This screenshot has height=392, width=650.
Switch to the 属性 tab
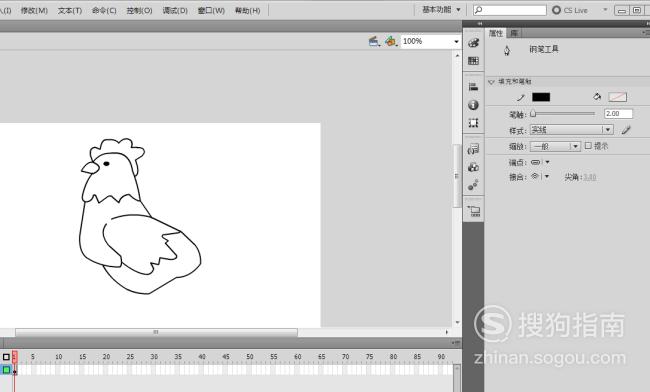496,33
